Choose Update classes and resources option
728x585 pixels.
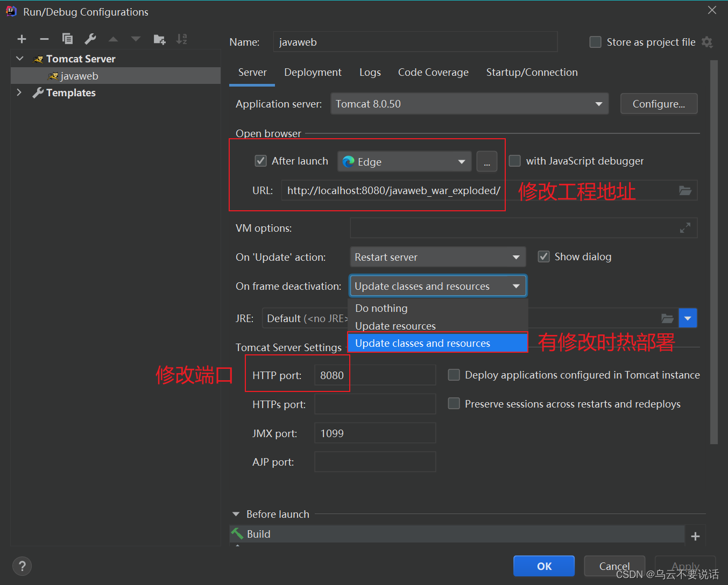tap(438, 343)
